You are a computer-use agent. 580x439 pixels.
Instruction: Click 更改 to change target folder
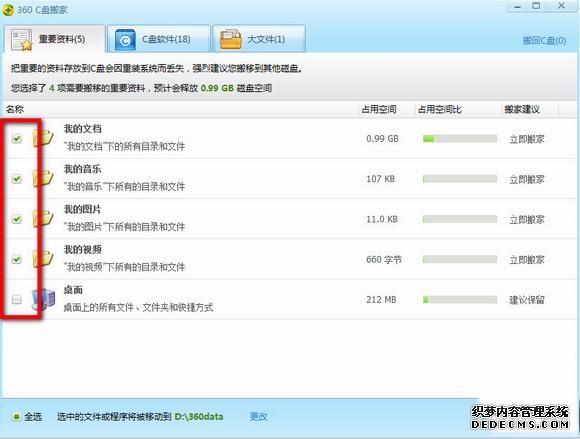[259, 416]
